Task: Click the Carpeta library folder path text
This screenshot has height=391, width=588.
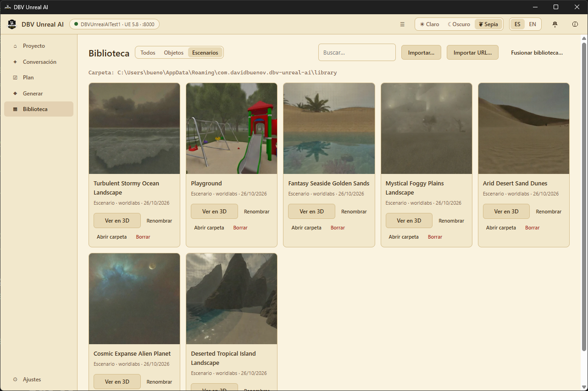Action: pyautogui.click(x=213, y=73)
